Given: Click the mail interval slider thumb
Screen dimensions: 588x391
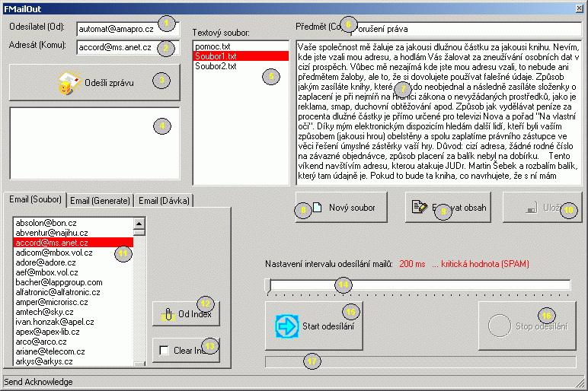Looking at the screenshot, I should pyautogui.click(x=268, y=285).
